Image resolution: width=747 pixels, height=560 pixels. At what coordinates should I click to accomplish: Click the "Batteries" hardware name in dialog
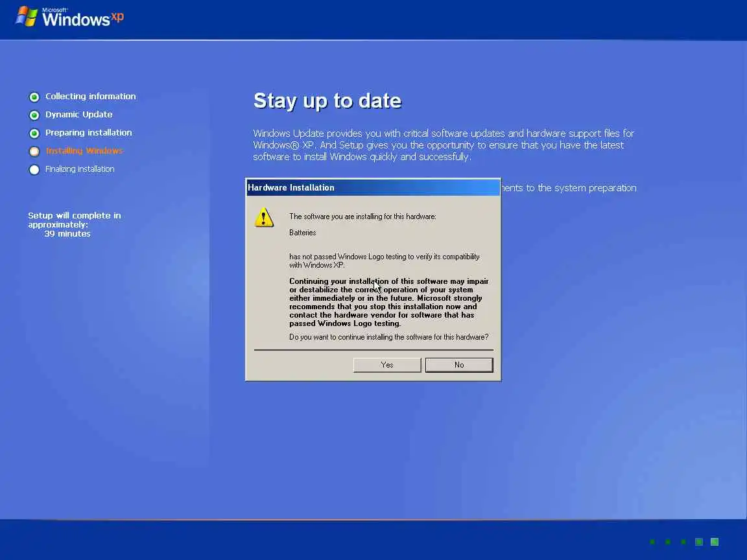[303, 233]
